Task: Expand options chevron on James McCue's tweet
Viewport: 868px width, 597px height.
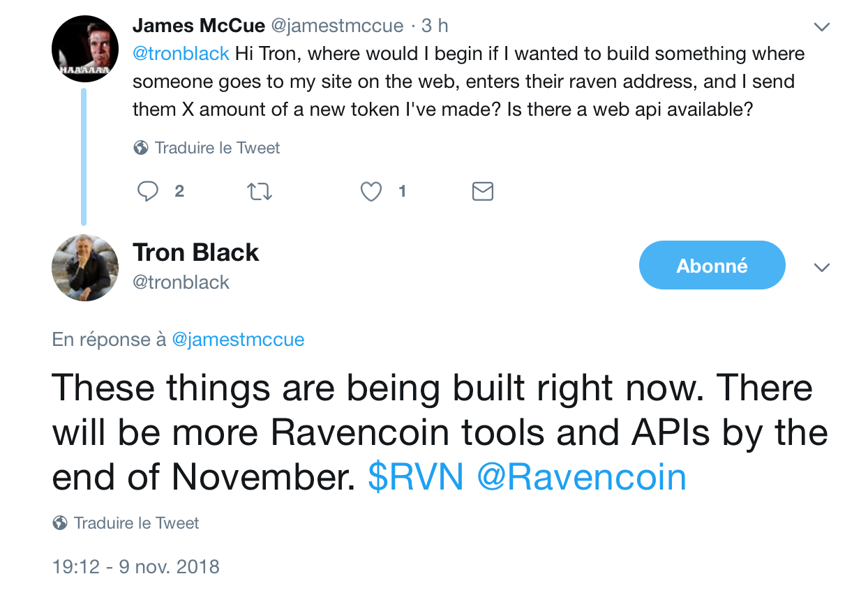Action: tap(822, 27)
